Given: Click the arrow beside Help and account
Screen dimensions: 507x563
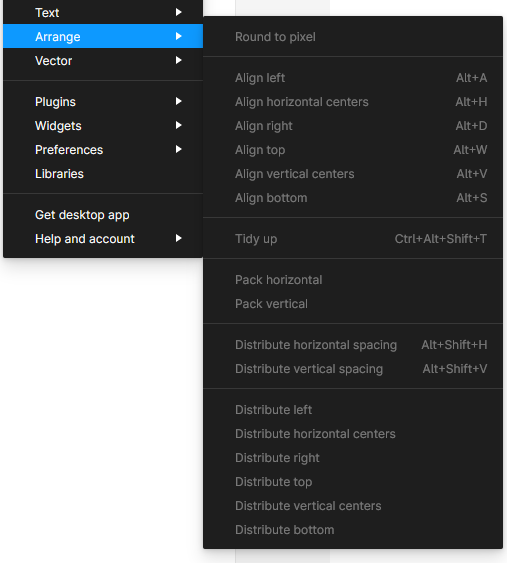Looking at the screenshot, I should [x=178, y=238].
